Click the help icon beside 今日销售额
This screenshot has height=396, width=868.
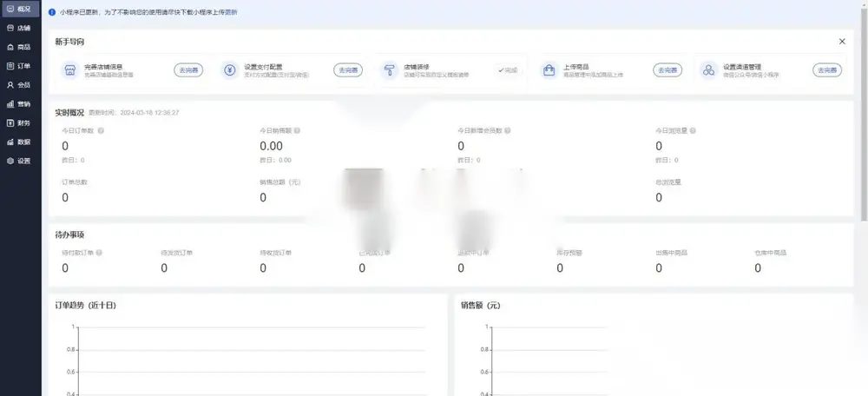click(x=297, y=131)
